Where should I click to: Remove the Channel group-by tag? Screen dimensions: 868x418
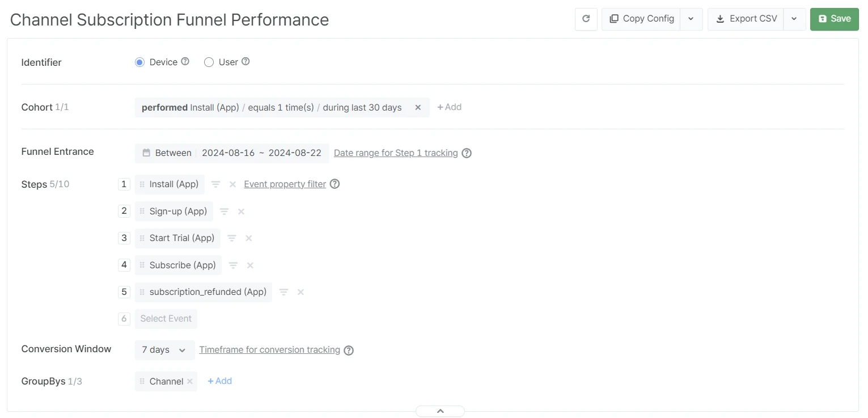pyautogui.click(x=190, y=382)
